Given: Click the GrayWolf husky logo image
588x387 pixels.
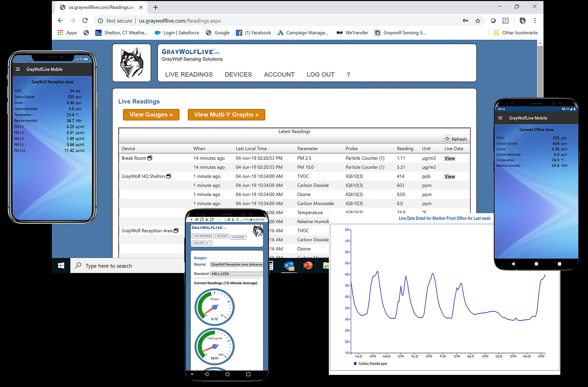Looking at the screenshot, I should click(x=132, y=63).
